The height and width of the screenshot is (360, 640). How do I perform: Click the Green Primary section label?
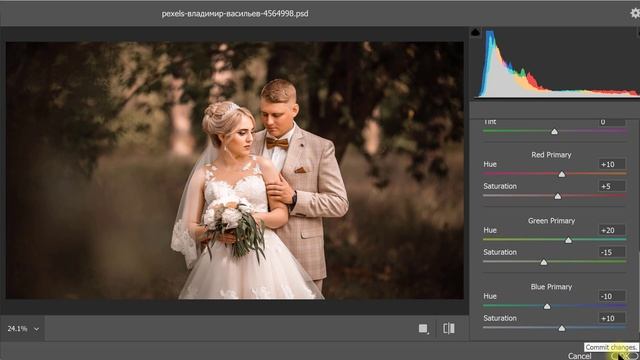point(551,221)
